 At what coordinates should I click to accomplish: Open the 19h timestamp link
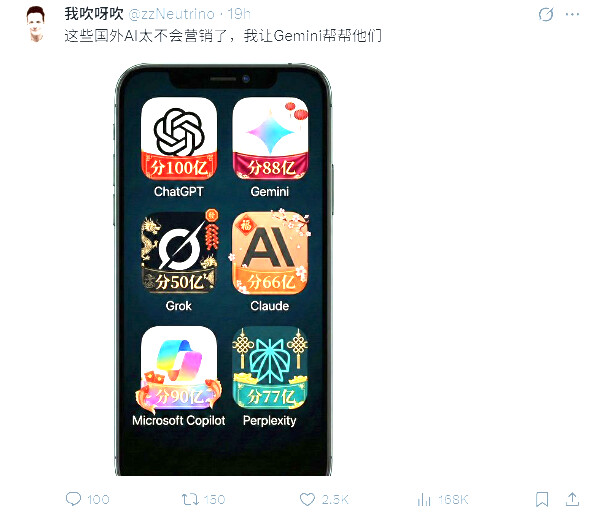click(239, 14)
